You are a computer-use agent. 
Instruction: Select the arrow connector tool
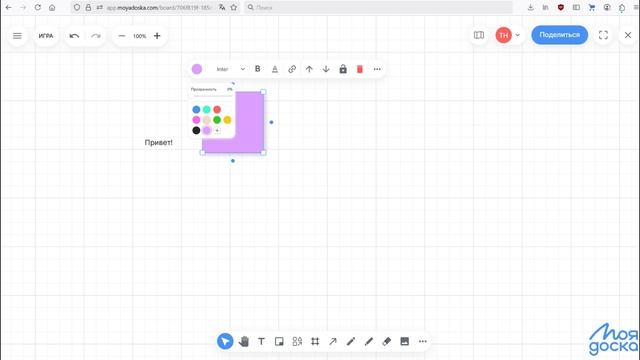(333, 341)
